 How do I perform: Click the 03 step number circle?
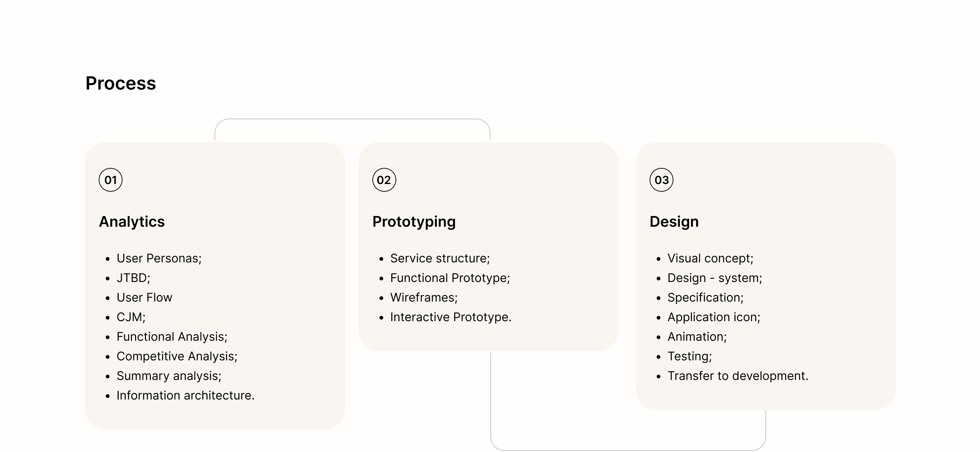(x=661, y=180)
